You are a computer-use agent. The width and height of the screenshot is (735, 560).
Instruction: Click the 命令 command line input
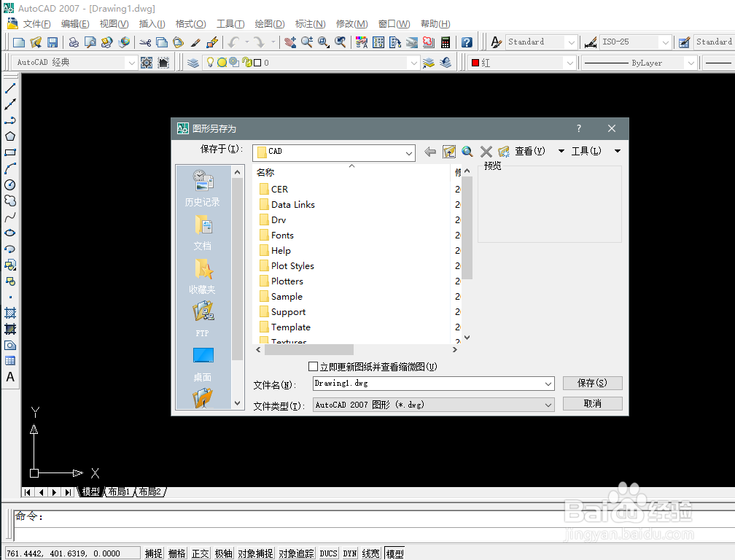pos(375,517)
